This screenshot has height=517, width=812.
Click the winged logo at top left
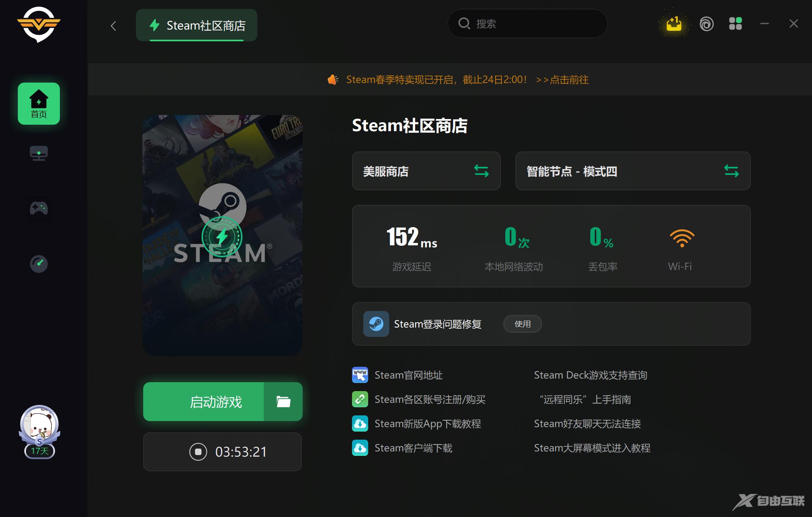(39, 24)
